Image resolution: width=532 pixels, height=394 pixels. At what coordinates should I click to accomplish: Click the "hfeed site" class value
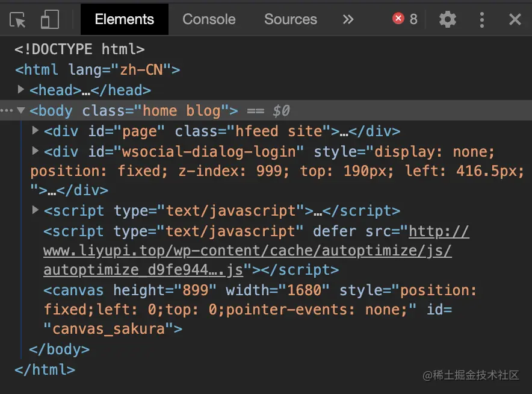tap(278, 131)
